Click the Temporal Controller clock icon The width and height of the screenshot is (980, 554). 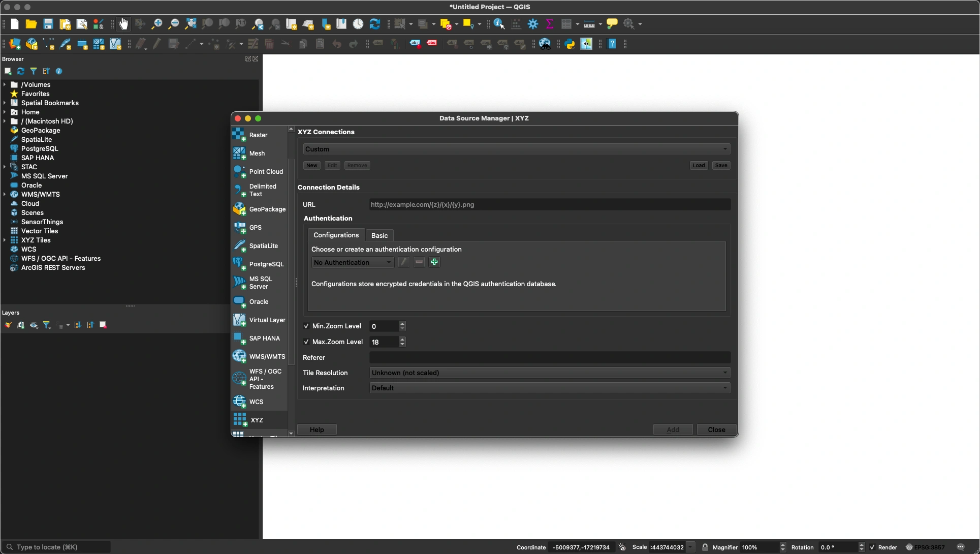pyautogui.click(x=358, y=24)
